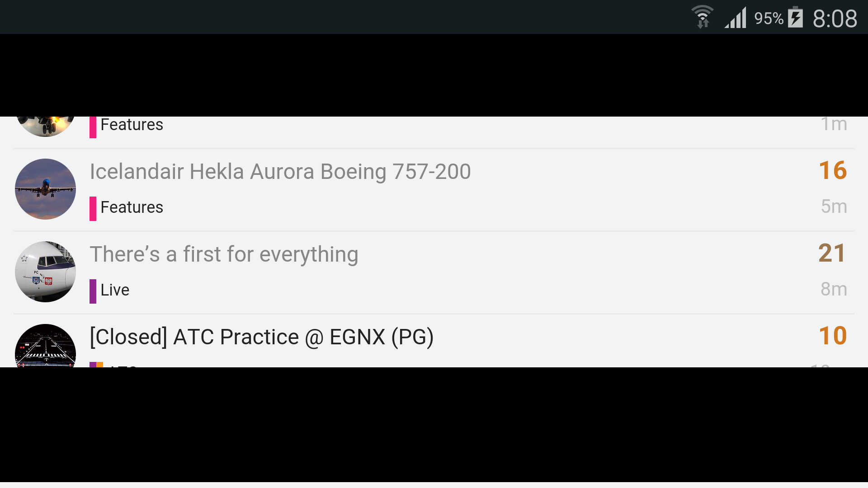This screenshot has width=868, height=488.
Task: Open There's a first for everything topic
Action: (x=224, y=254)
